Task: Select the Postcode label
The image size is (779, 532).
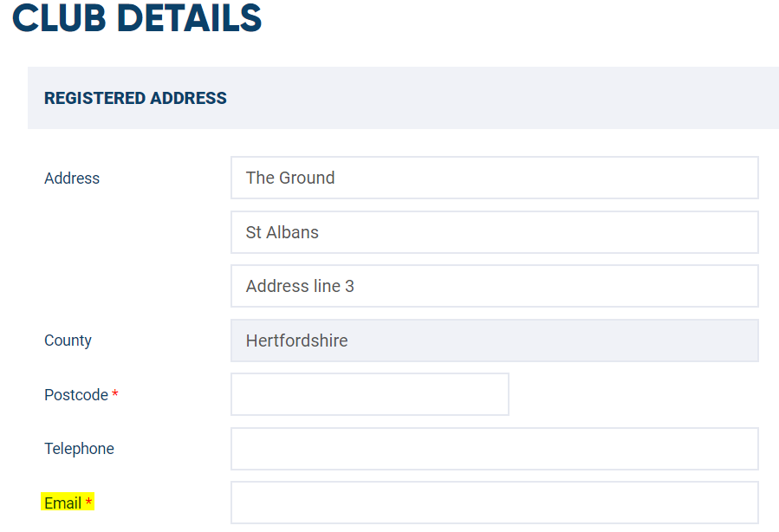Action: pos(76,394)
